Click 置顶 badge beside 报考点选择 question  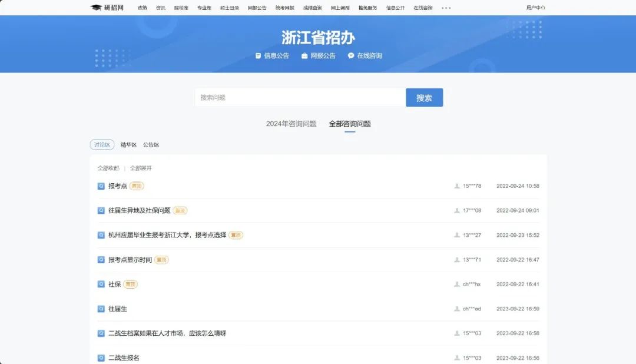click(236, 235)
